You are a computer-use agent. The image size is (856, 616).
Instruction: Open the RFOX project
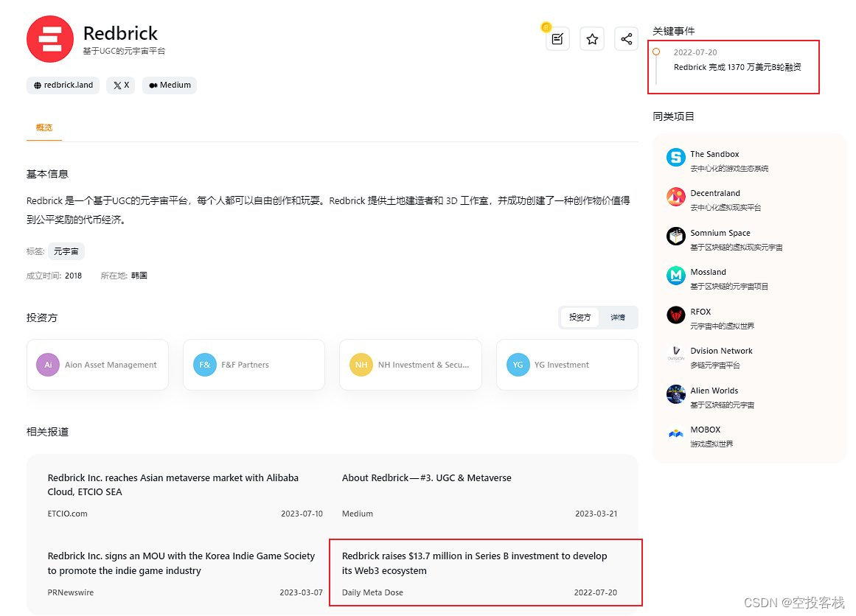700,312
